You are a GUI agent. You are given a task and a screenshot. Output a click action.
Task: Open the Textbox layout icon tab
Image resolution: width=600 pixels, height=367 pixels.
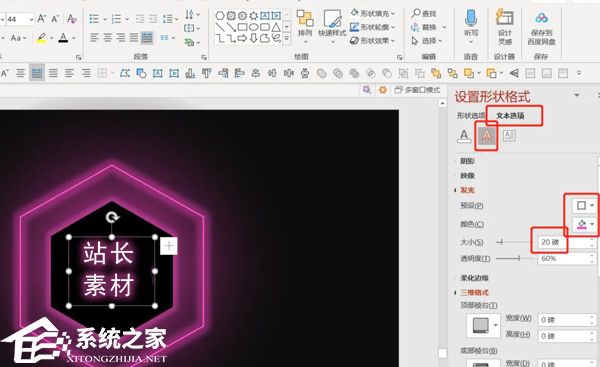tap(509, 136)
